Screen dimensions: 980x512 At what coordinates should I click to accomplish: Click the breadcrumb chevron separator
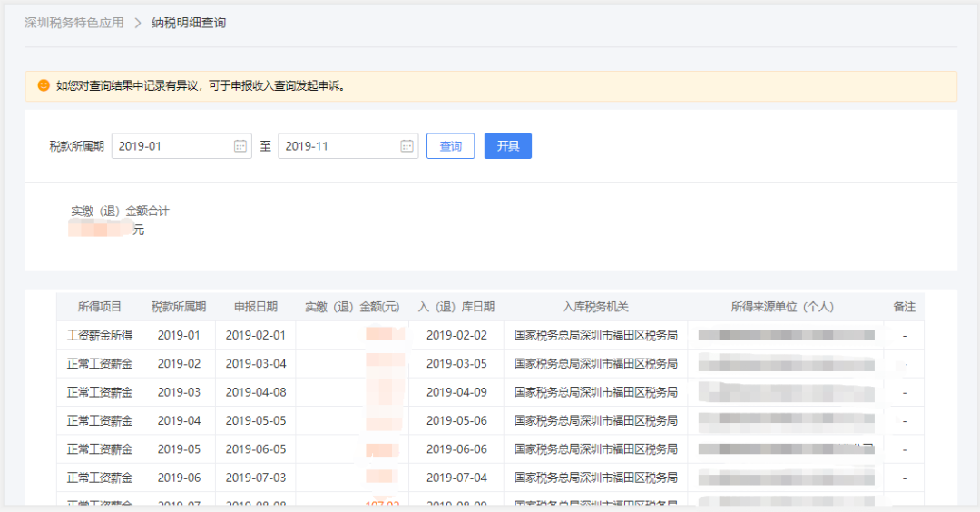coord(138,23)
